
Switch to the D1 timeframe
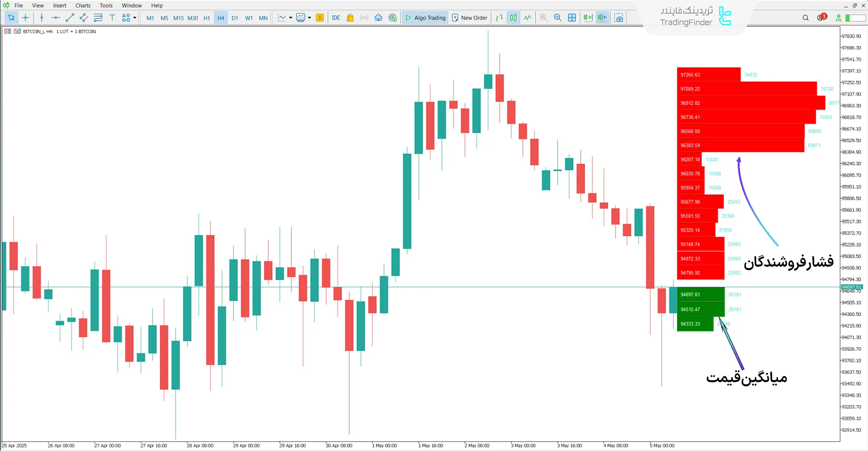[x=235, y=18]
